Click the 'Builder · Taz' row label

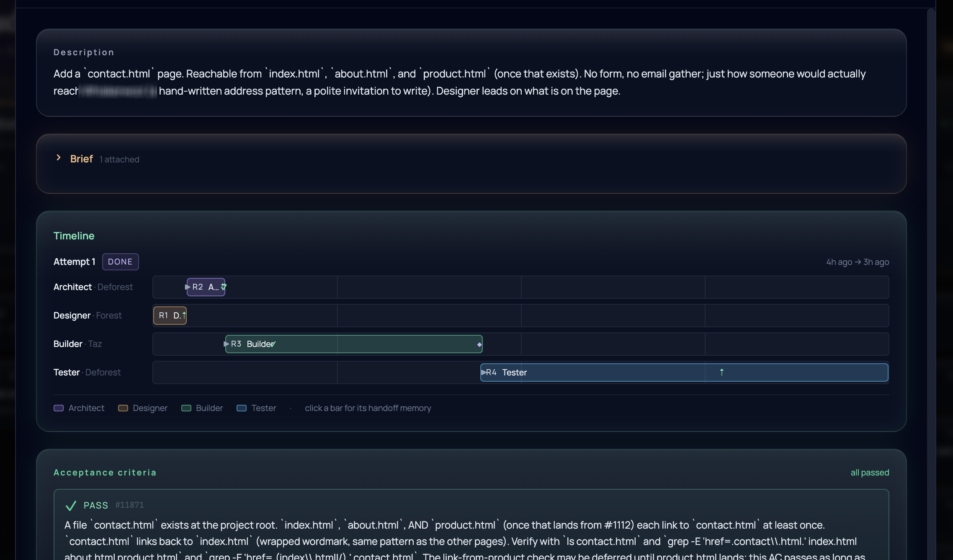[x=78, y=344]
